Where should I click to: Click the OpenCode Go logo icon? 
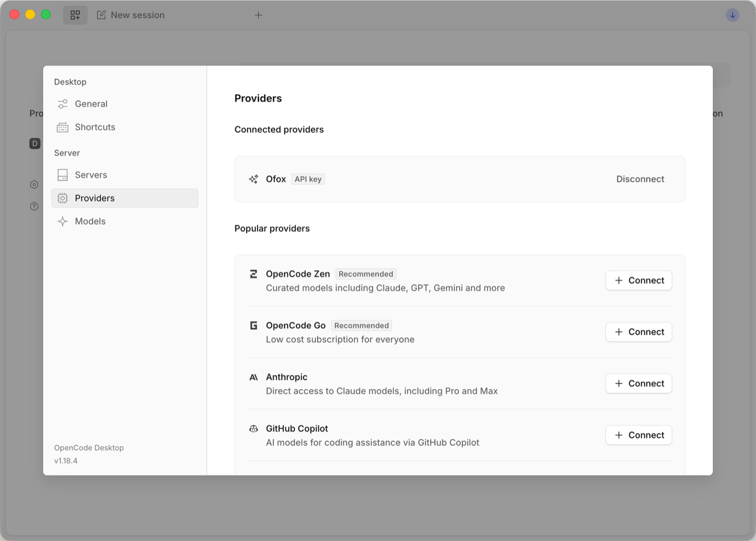point(253,326)
